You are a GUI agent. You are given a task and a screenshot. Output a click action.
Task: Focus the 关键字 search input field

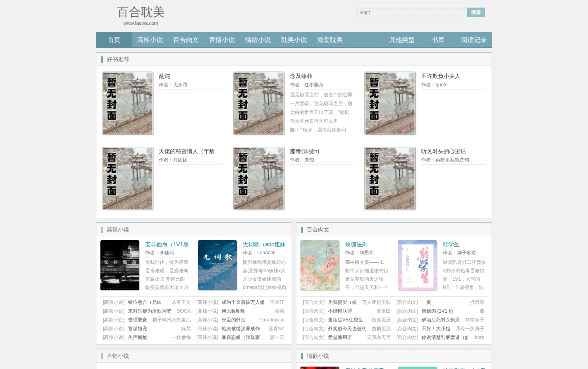point(412,12)
